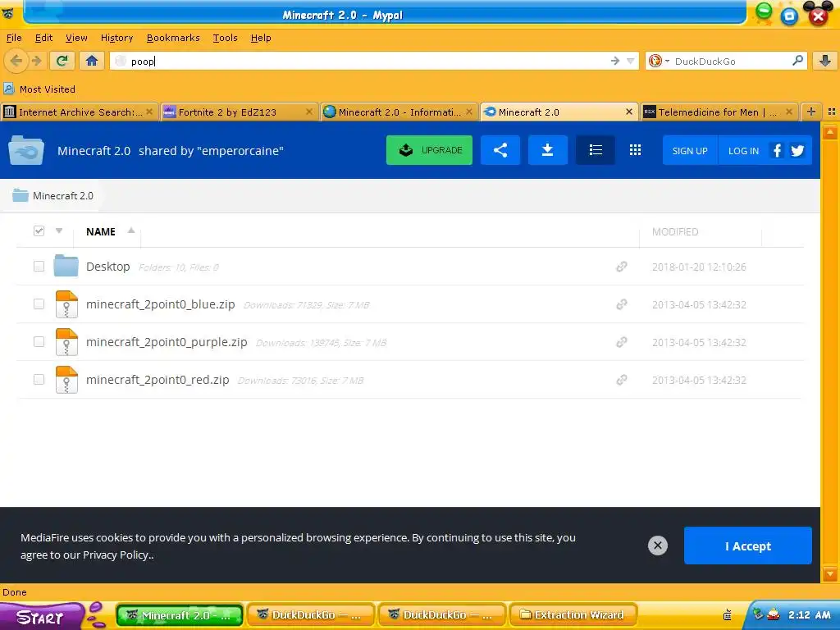Open the home page via the house icon
This screenshot has width=840, height=630.
pos(92,61)
